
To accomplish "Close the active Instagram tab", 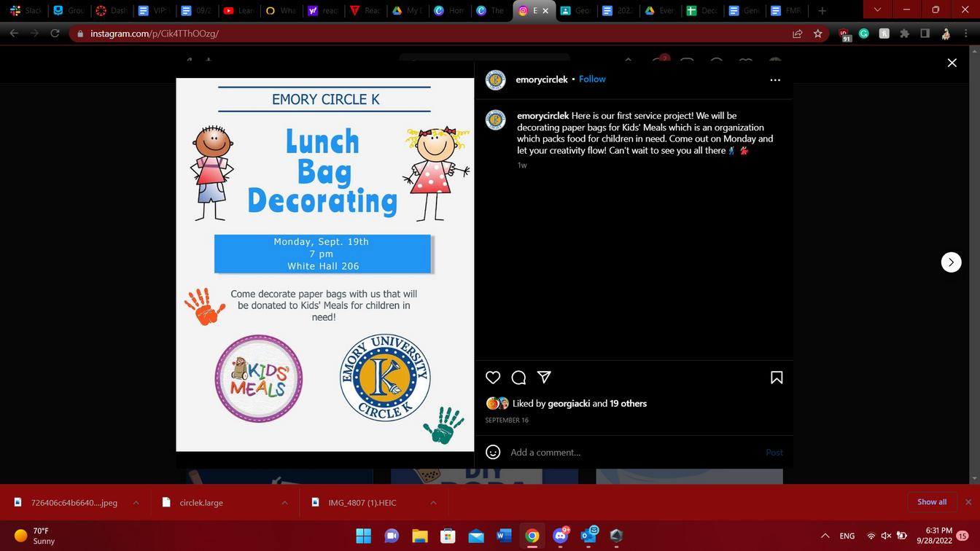I will click(545, 11).
